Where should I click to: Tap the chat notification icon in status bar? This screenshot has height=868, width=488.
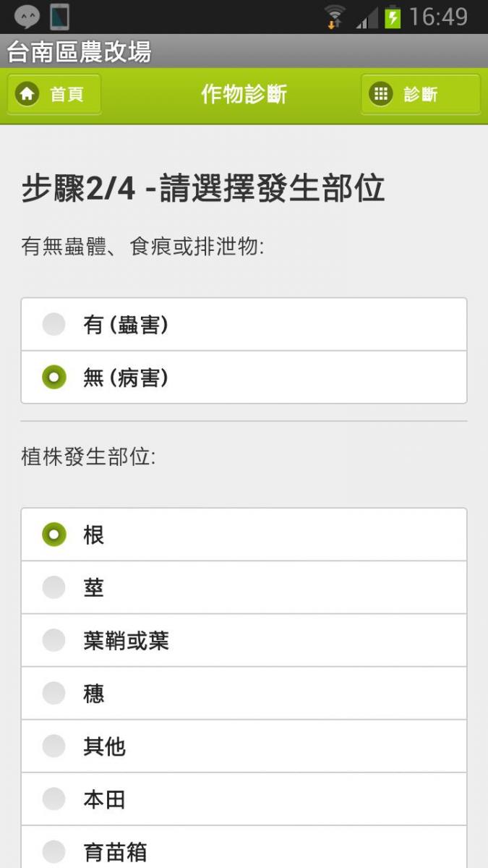tap(27, 16)
